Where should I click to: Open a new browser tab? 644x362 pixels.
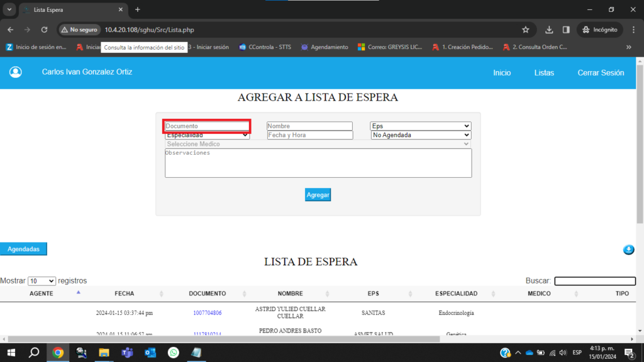pyautogui.click(x=138, y=9)
